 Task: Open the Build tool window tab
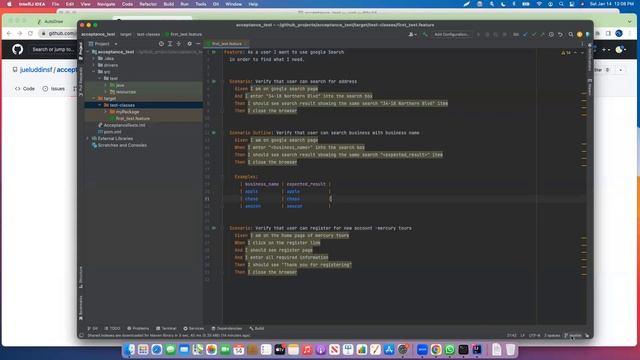click(257, 328)
